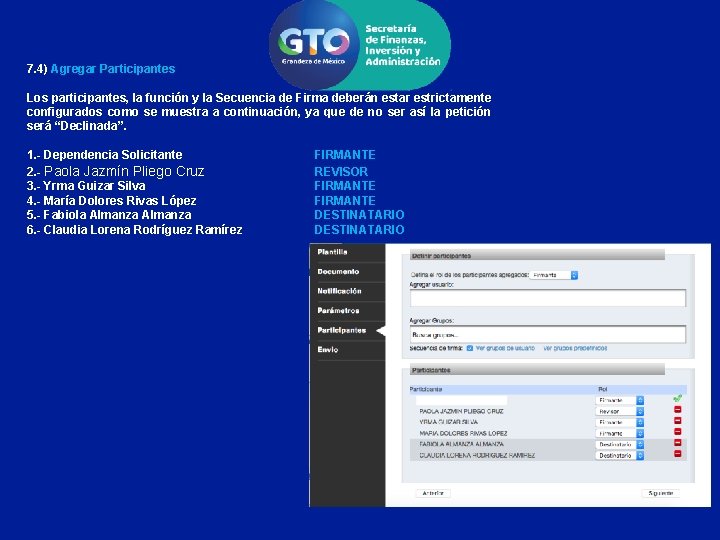Focus the Agregar usuario input field
720x540 pixels.
click(x=548, y=298)
